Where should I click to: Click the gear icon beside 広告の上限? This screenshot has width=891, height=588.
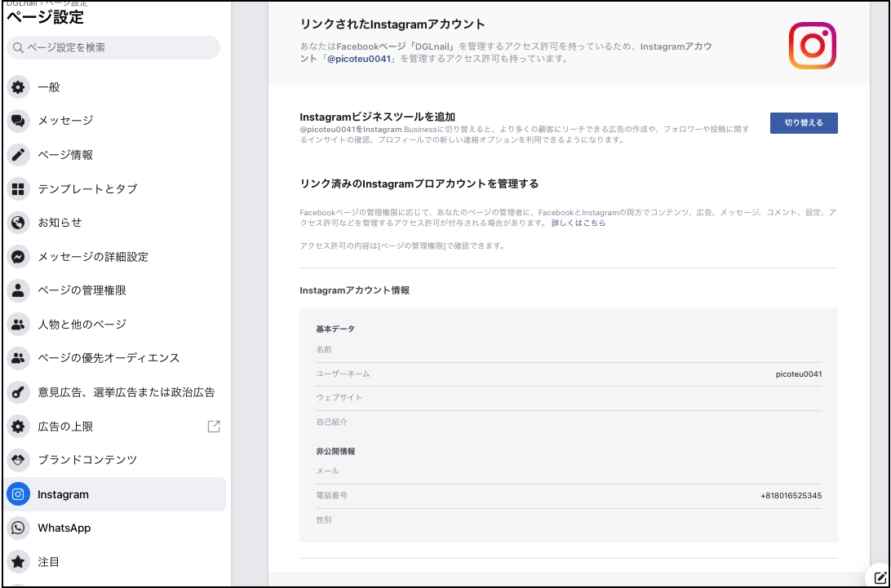click(x=18, y=426)
